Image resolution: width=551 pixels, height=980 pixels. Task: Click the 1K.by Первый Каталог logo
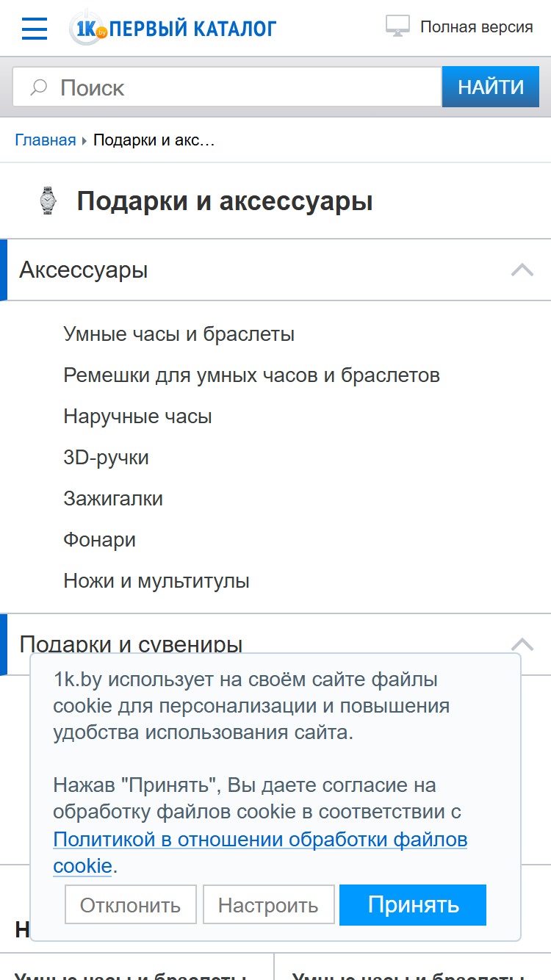click(173, 28)
